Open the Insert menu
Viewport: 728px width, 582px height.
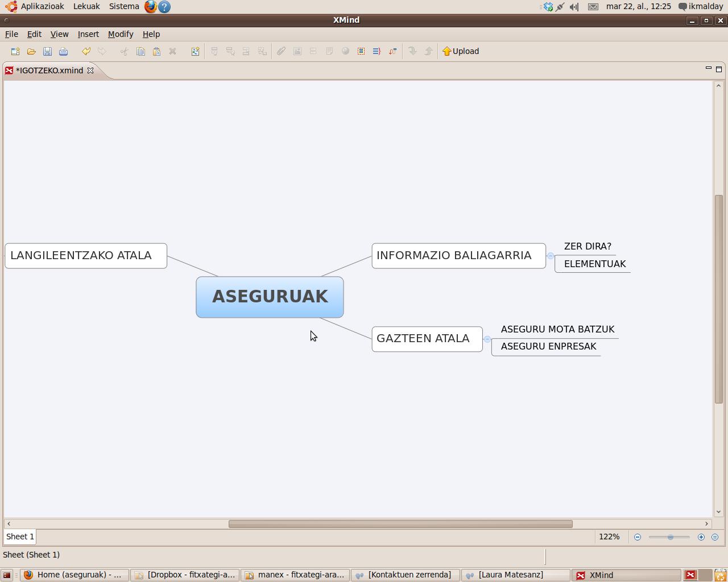[x=88, y=34]
